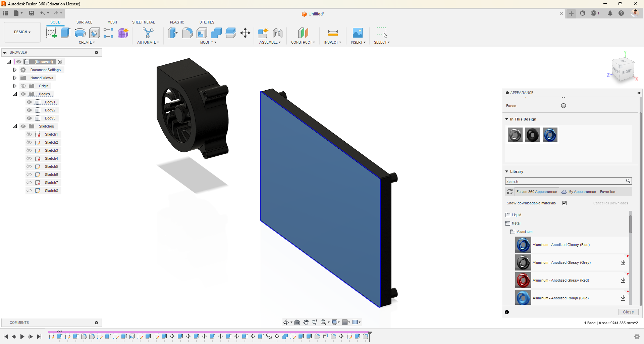Open the My Appearances tab

[579, 192]
